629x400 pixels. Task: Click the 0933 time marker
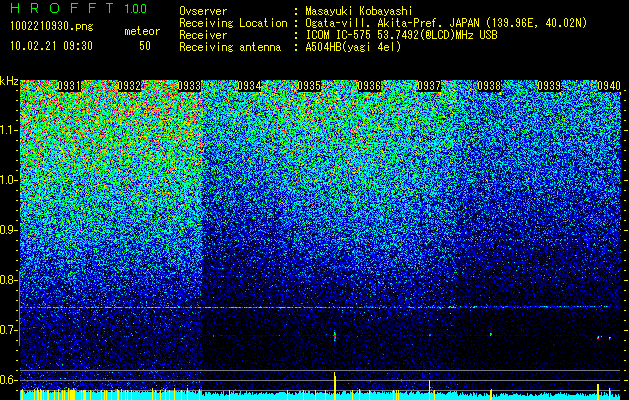click(189, 86)
